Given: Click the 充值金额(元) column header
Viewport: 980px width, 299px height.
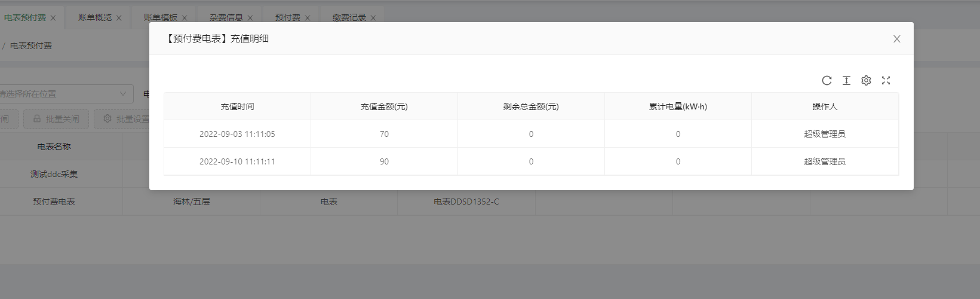Looking at the screenshot, I should click(x=384, y=106).
